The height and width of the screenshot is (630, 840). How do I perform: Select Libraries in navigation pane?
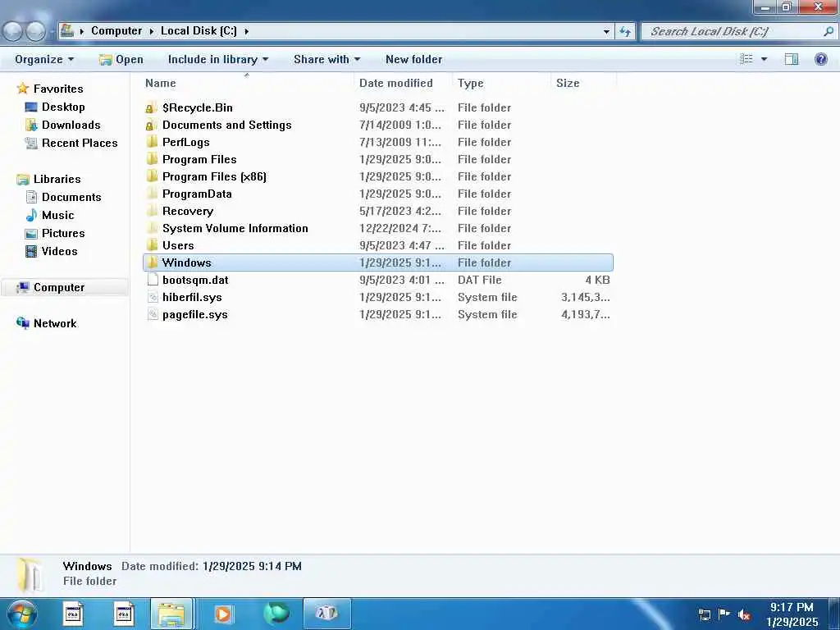tap(57, 179)
